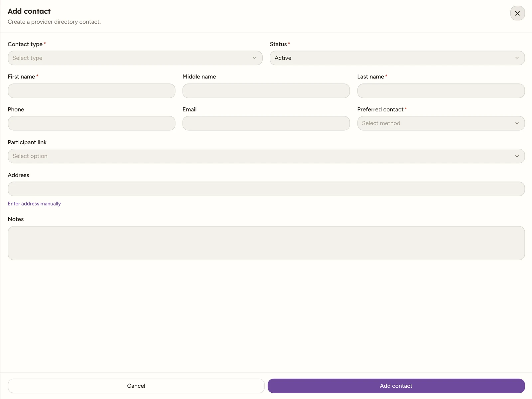The width and height of the screenshot is (532, 399).
Task: Select the Address input field
Action: (x=266, y=189)
